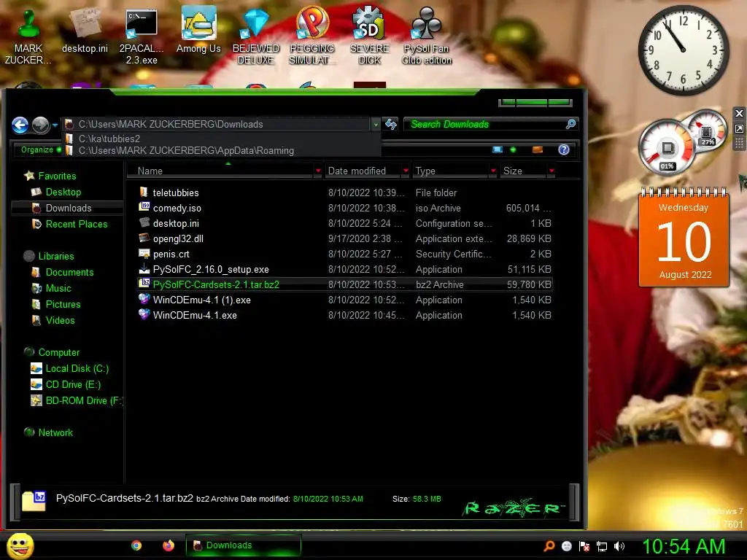747x560 pixels.
Task: Open Recent Places in Favorites
Action: pyautogui.click(x=70, y=224)
